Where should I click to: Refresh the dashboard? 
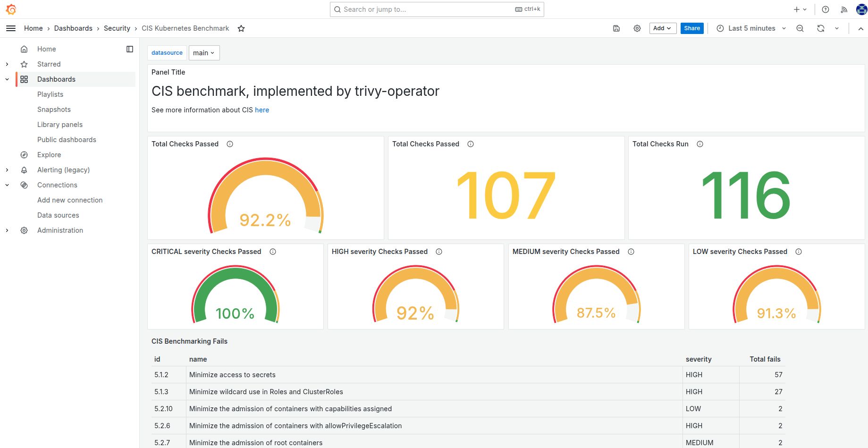click(x=821, y=28)
